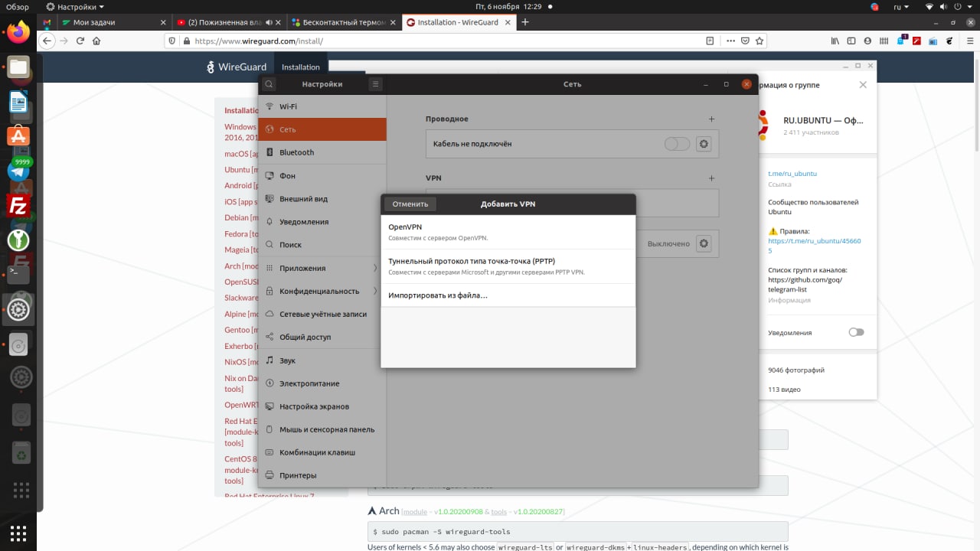This screenshot has width=980, height=551.
Task: Open the hamburger menu in Settings header
Action: click(x=375, y=84)
